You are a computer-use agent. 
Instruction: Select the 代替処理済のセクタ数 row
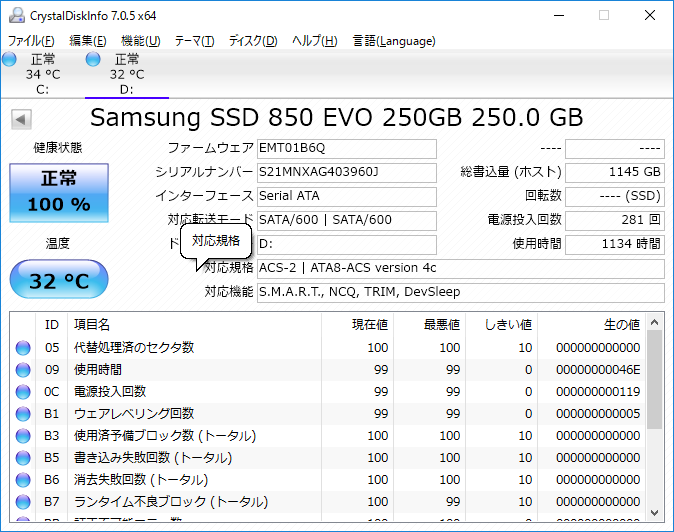click(x=327, y=348)
